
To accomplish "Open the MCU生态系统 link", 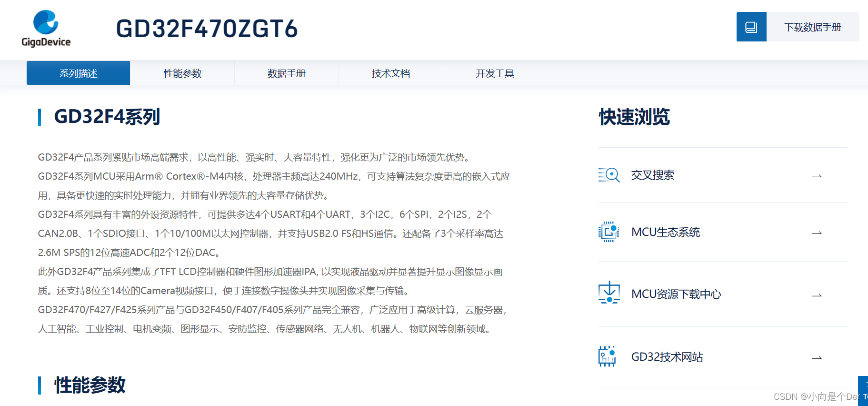I will click(x=666, y=232).
